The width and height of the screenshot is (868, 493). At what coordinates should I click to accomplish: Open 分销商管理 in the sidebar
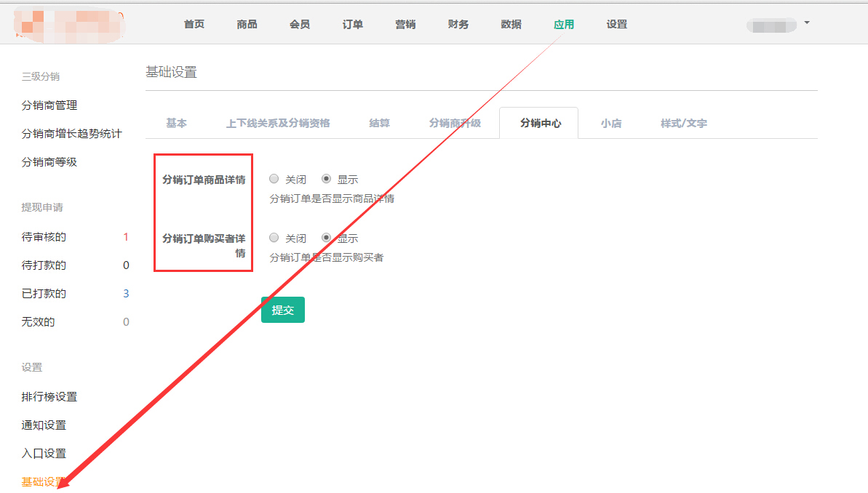pyautogui.click(x=49, y=105)
